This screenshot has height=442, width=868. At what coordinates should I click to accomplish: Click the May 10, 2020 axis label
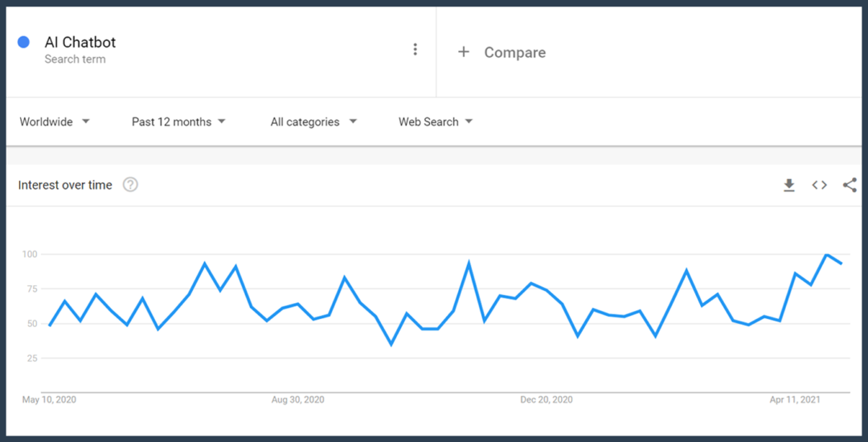[x=49, y=399]
